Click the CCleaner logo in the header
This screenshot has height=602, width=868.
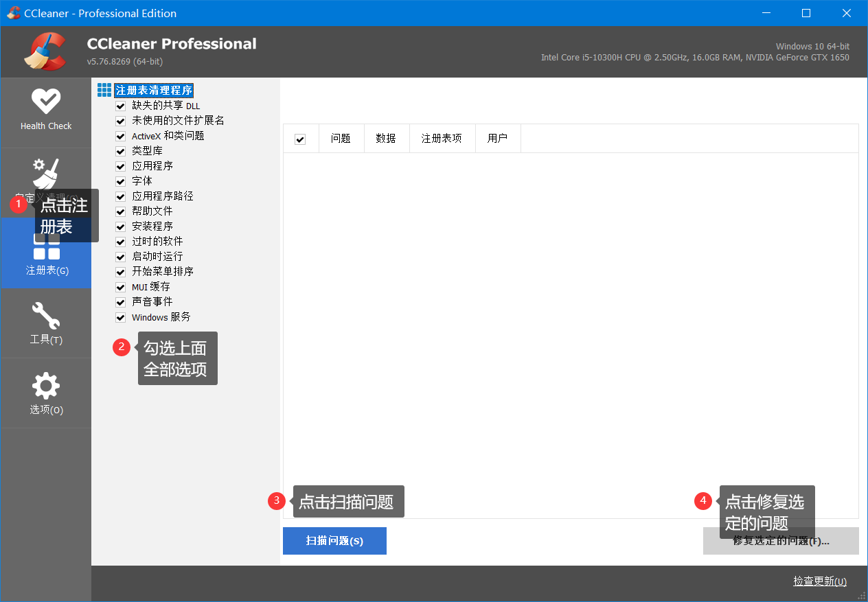tap(45, 51)
